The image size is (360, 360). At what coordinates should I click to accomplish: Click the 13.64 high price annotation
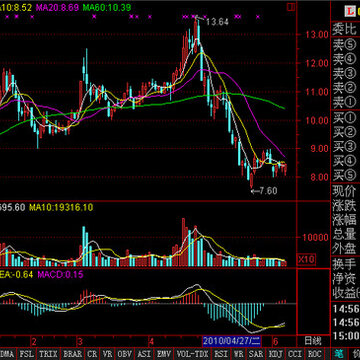coord(217,22)
